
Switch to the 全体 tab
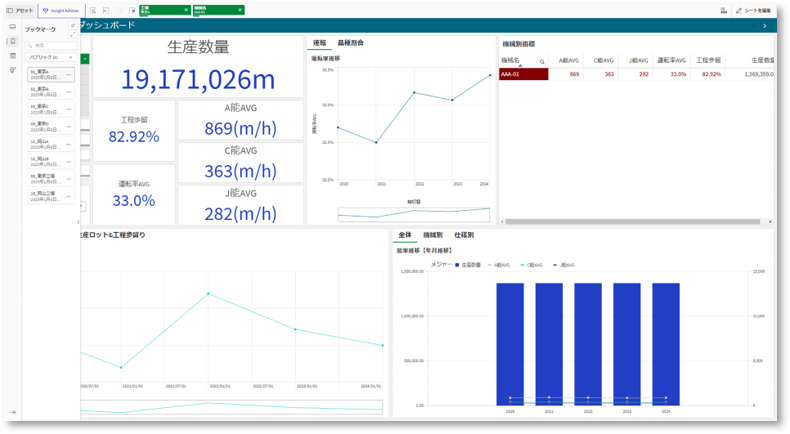405,235
